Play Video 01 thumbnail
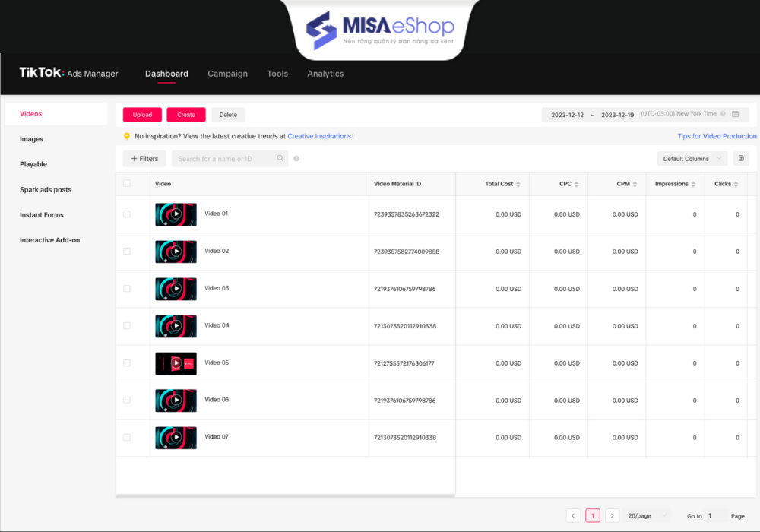Viewport: 760px width, 532px height. point(176,214)
